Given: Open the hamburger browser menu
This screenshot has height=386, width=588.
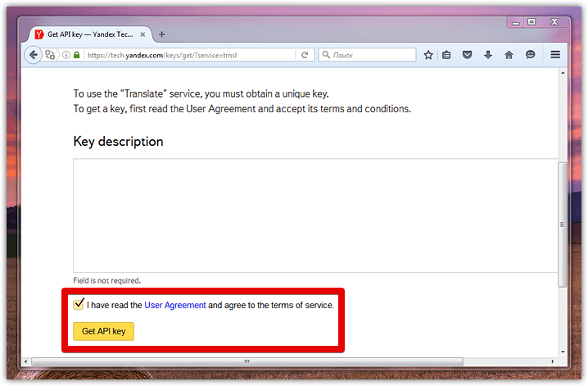Looking at the screenshot, I should point(555,55).
